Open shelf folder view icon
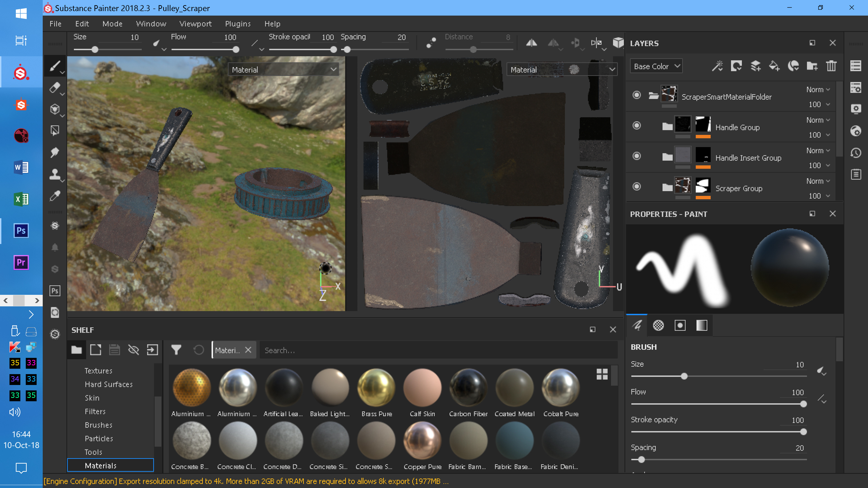 coord(76,350)
